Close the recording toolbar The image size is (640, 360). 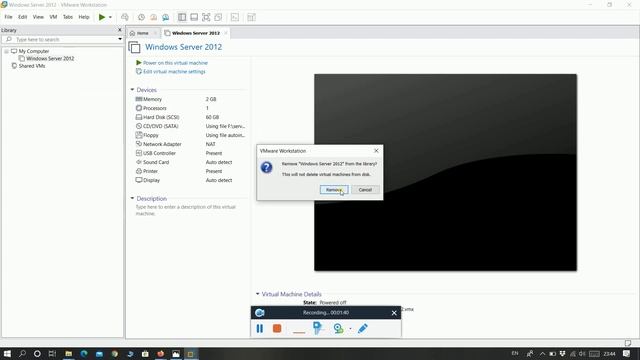394,313
